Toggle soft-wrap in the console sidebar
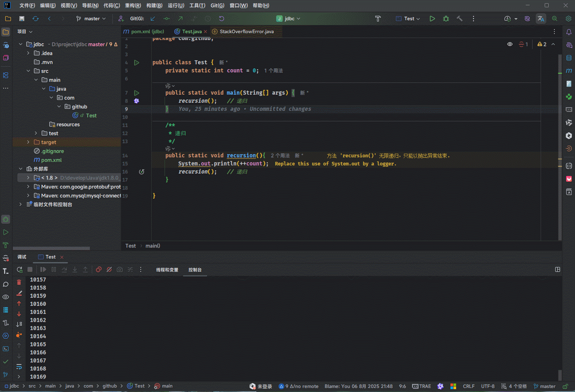This screenshot has width=575, height=392. [19, 367]
